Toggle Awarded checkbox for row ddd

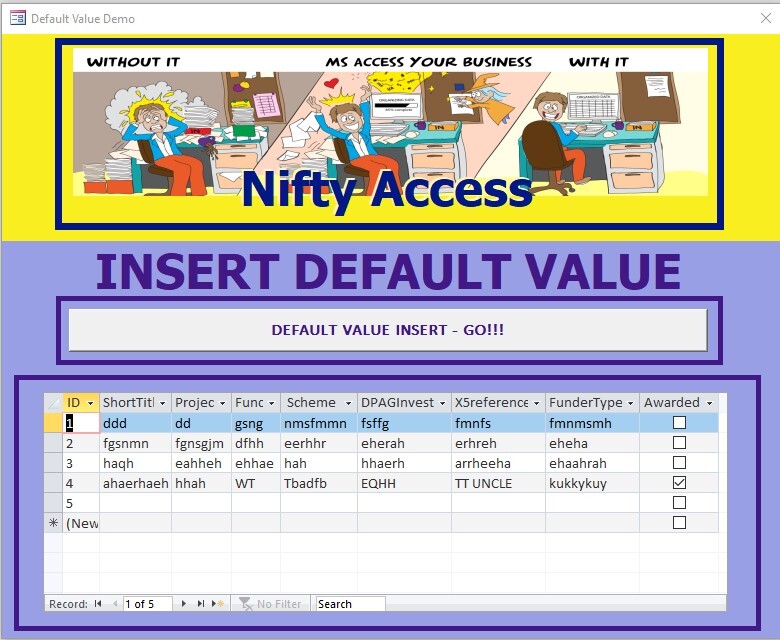pos(679,423)
